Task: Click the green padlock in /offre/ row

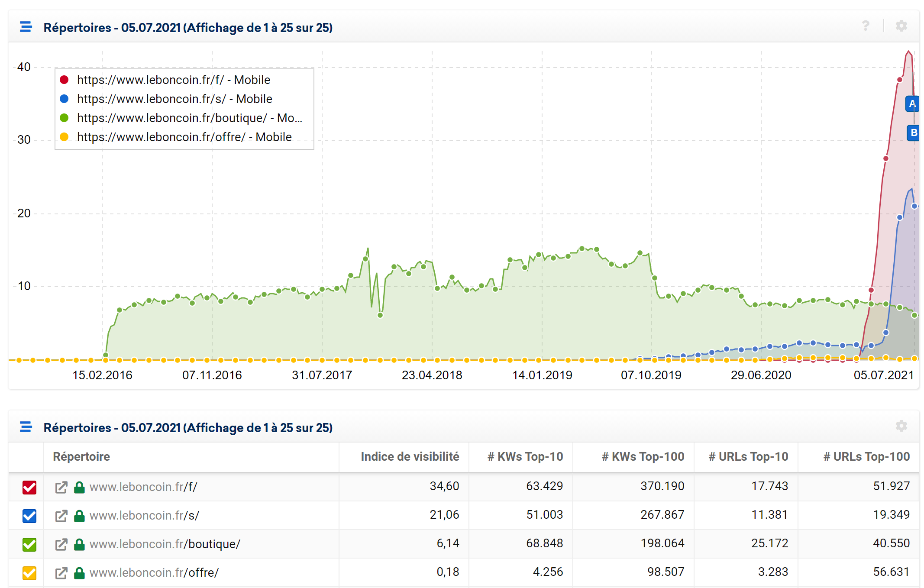Action: [x=79, y=573]
